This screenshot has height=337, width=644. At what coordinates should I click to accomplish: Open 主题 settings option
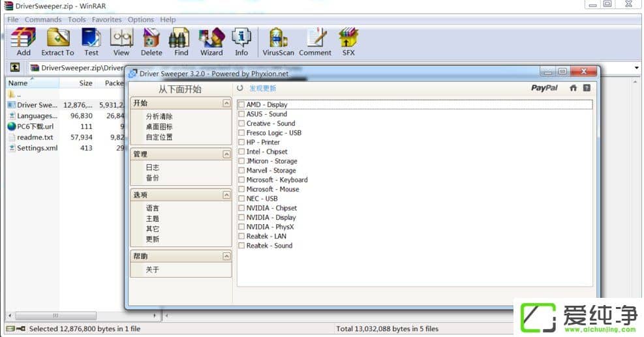pos(153,218)
